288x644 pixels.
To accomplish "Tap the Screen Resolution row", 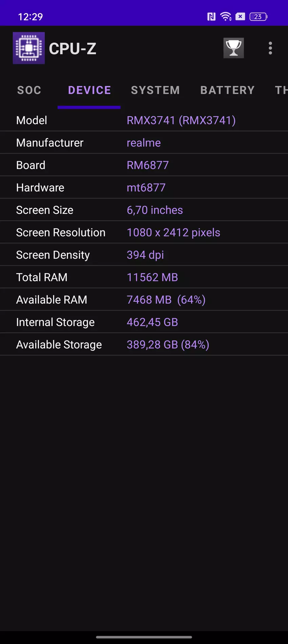I will click(x=144, y=232).
